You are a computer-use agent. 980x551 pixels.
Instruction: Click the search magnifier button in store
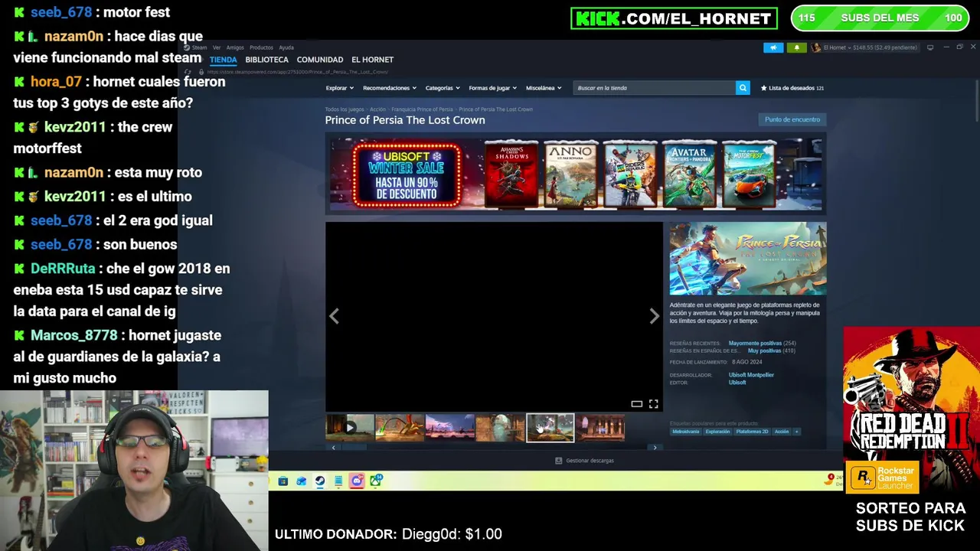[x=743, y=88]
